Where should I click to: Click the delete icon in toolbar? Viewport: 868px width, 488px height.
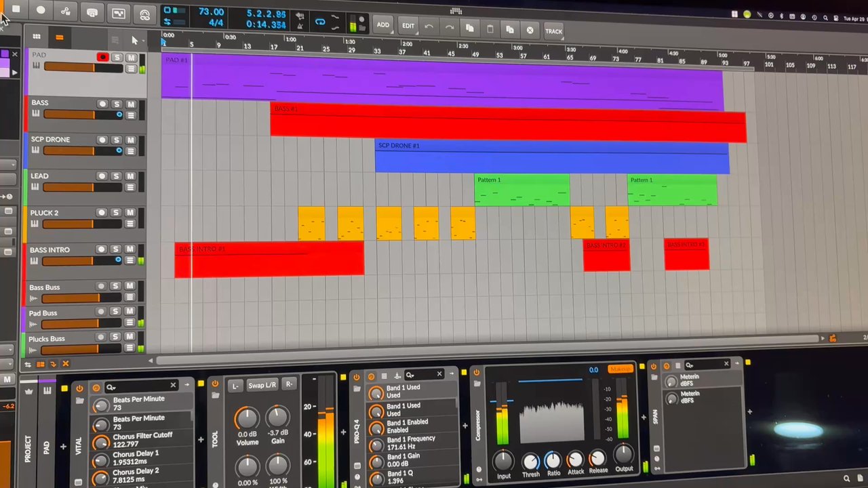click(x=530, y=30)
